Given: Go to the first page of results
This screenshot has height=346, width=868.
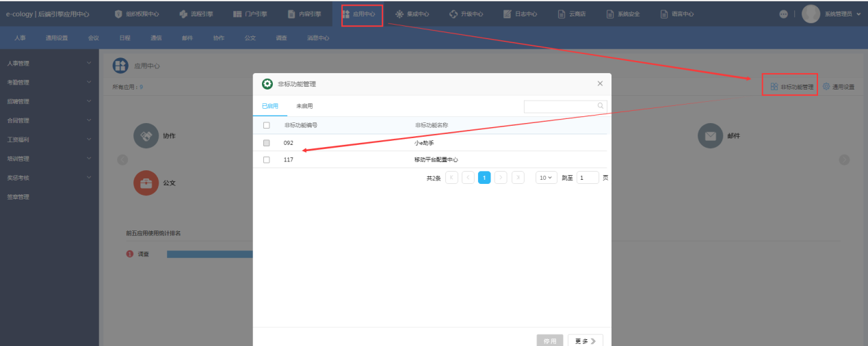Looking at the screenshot, I should pos(451,178).
